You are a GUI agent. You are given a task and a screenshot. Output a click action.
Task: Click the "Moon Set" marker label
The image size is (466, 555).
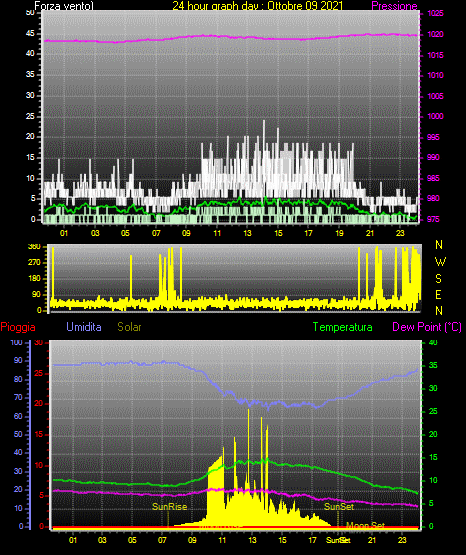point(365,526)
